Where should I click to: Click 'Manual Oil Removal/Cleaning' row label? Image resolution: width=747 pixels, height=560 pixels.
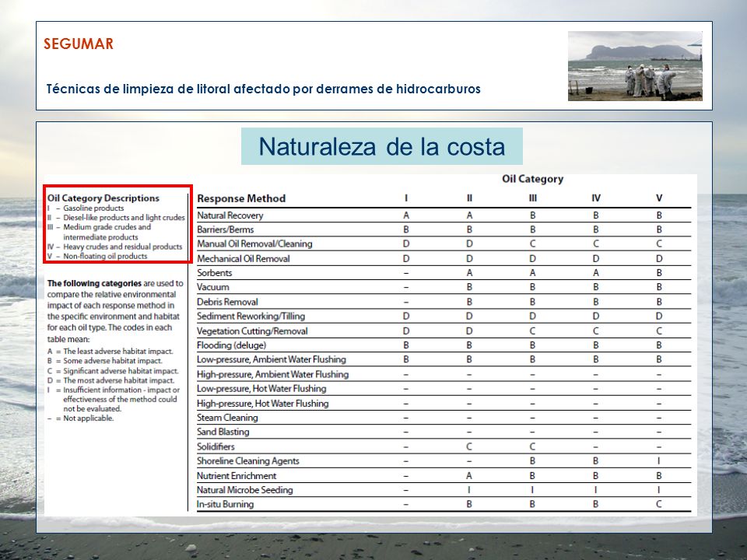(255, 243)
